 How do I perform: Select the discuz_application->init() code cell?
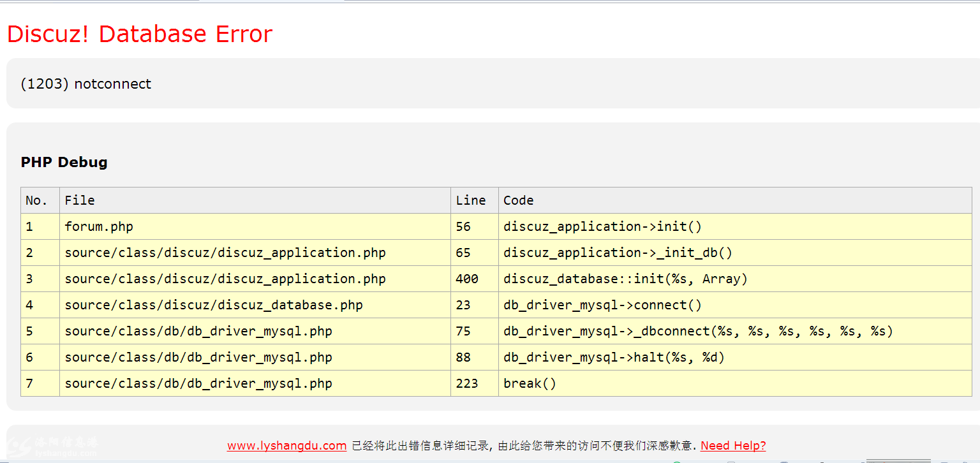tap(735, 226)
